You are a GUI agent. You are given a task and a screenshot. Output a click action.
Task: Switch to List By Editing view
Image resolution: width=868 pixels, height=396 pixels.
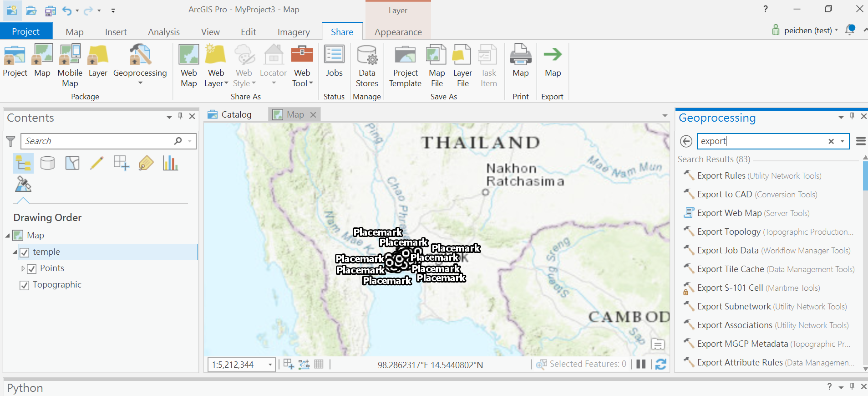[x=96, y=163]
